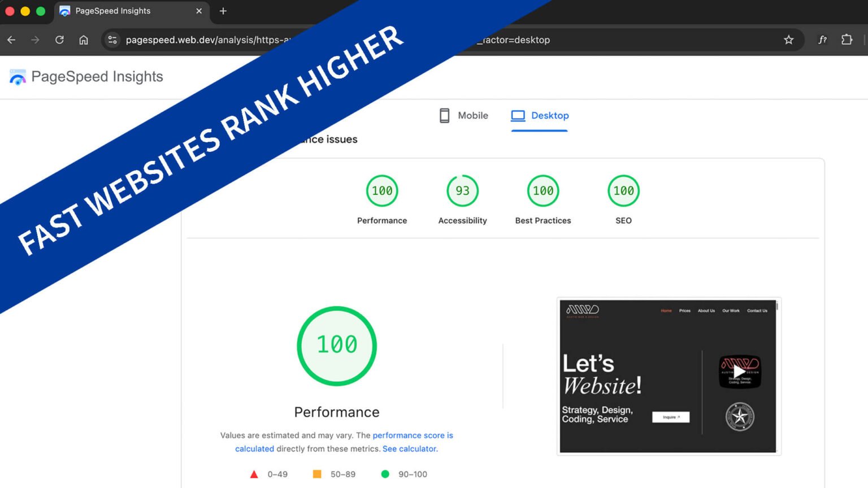Open the Chrome extensions puzzle icon
Viewport: 868px width, 488px height.
847,40
